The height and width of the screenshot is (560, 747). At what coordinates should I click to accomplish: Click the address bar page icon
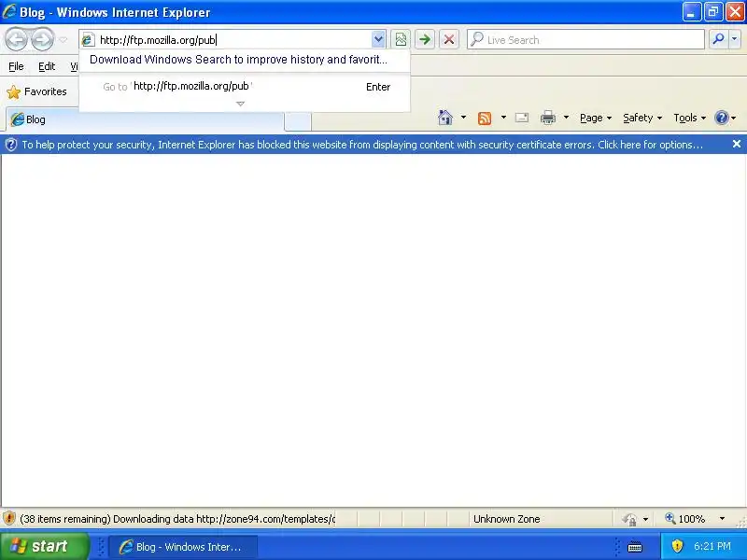(x=88, y=40)
